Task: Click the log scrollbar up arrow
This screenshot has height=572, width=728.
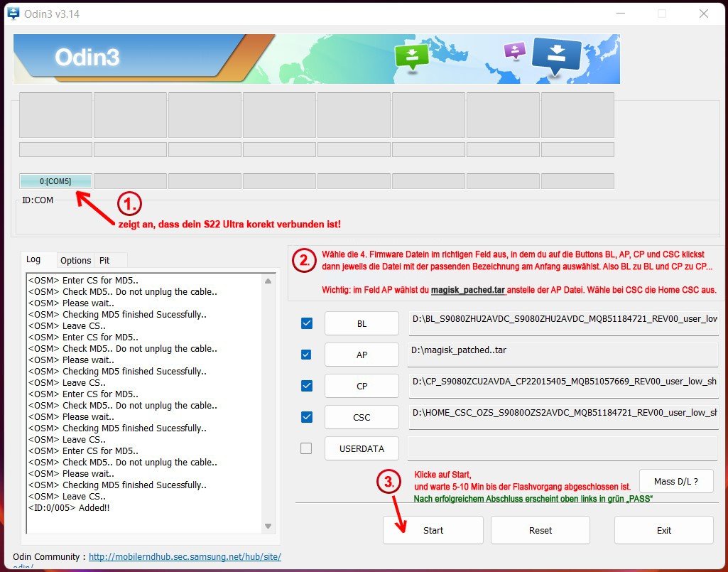Action: click(268, 281)
